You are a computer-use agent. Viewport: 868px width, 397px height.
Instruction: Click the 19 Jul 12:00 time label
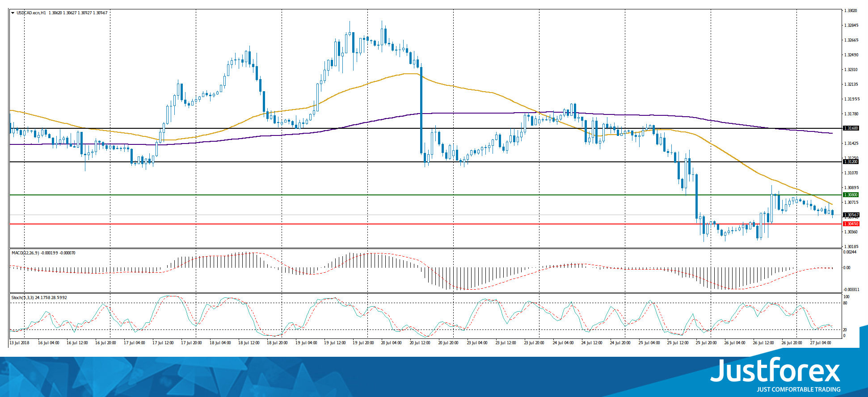[335, 343]
